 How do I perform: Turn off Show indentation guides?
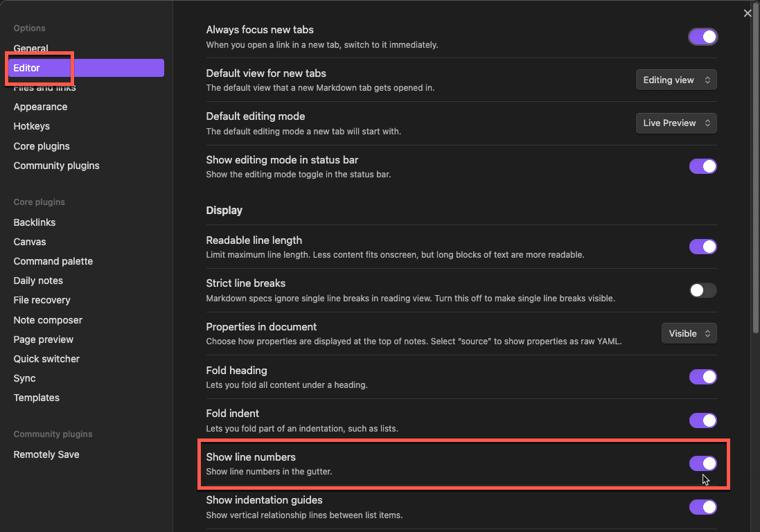coord(702,507)
